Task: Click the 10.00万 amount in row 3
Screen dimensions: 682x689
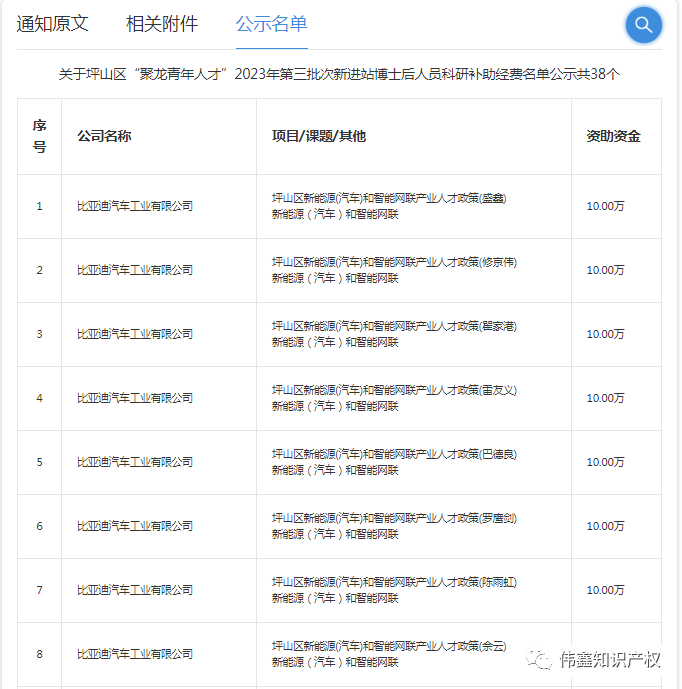Action: pos(605,334)
